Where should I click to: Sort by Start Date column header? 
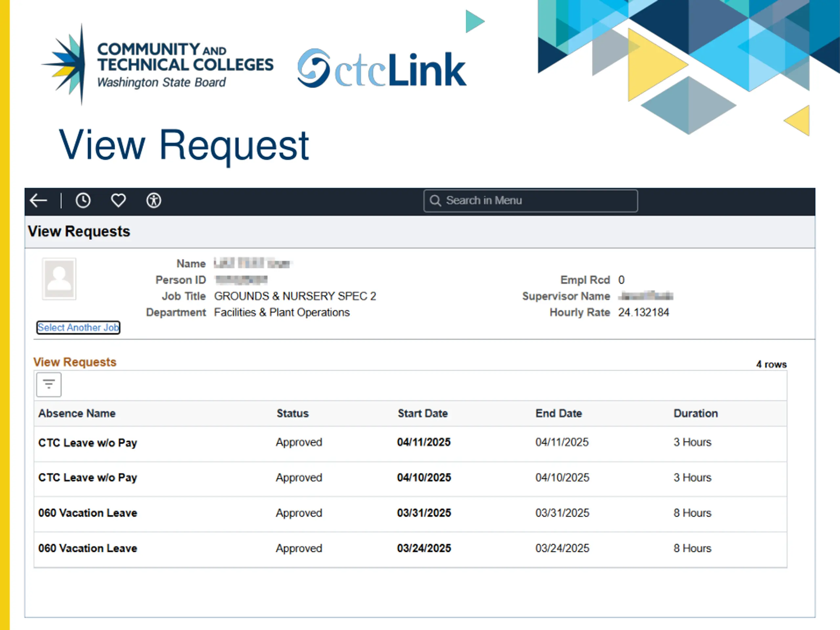[423, 413]
